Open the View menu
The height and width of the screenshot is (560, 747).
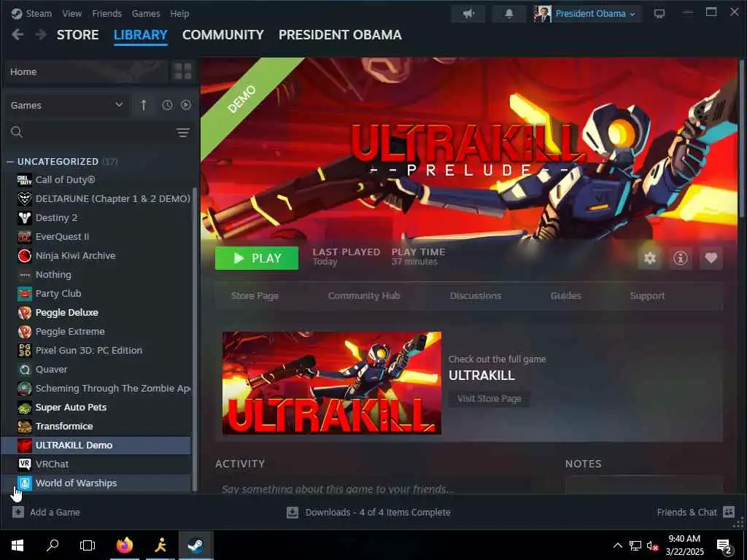coord(72,13)
